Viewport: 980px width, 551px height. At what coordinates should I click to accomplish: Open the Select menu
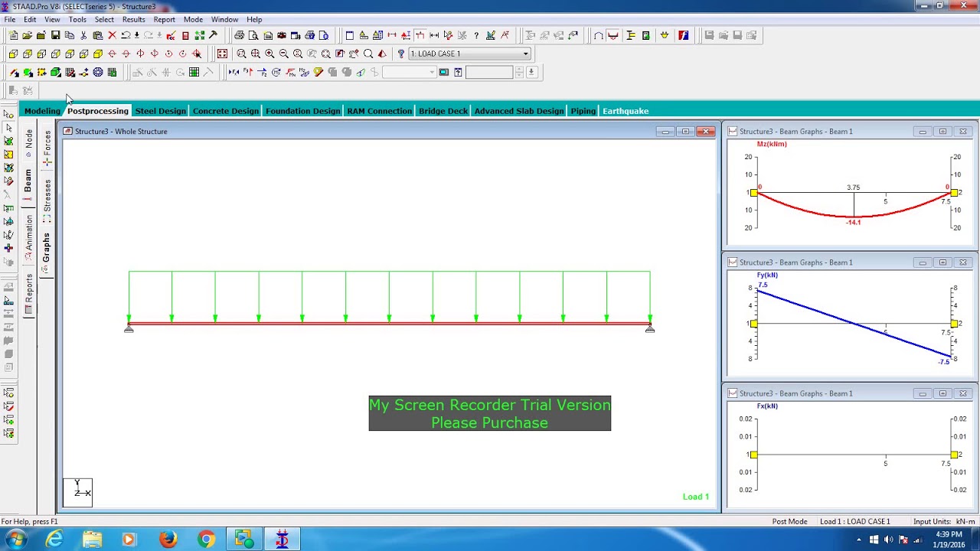point(104,19)
